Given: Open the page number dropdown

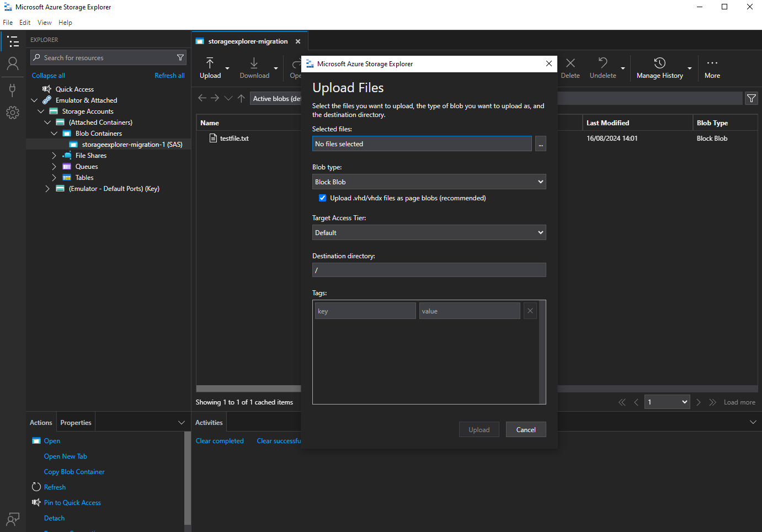Looking at the screenshot, I should (667, 402).
